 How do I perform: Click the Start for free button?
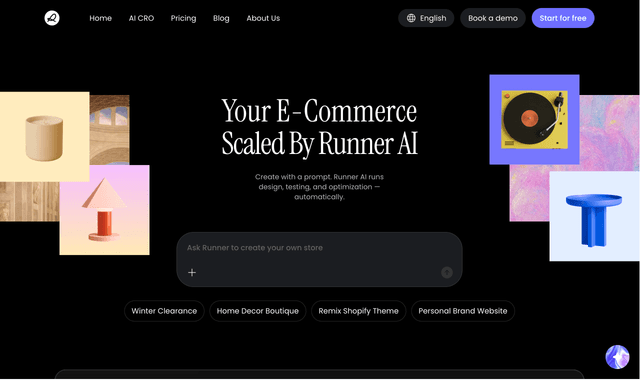pos(563,18)
